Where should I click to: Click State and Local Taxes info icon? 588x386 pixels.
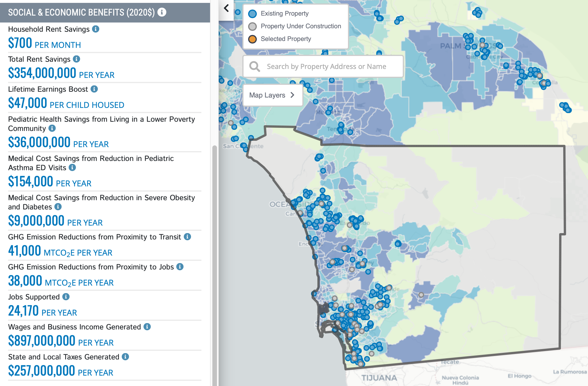[x=125, y=357]
